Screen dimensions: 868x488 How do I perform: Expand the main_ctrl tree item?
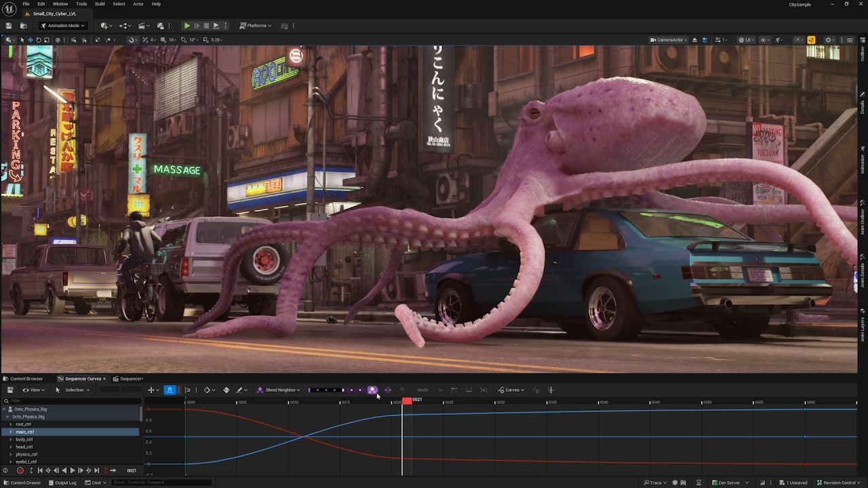coord(11,432)
